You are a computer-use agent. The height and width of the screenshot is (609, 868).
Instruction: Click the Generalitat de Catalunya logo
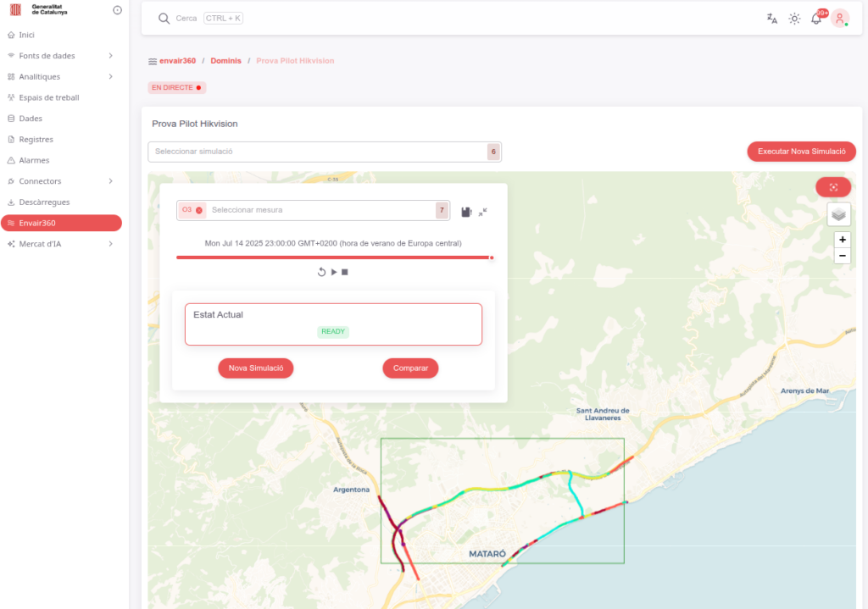pos(38,9)
